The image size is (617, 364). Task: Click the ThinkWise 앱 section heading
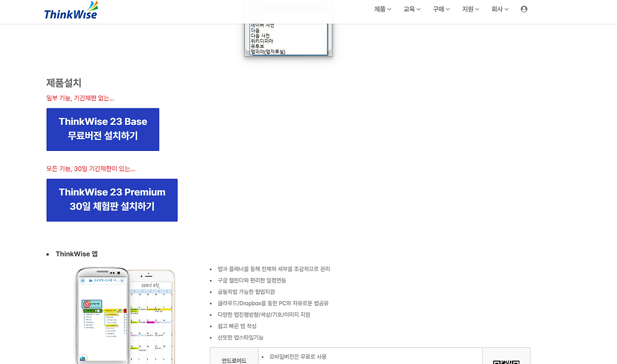tap(76, 254)
